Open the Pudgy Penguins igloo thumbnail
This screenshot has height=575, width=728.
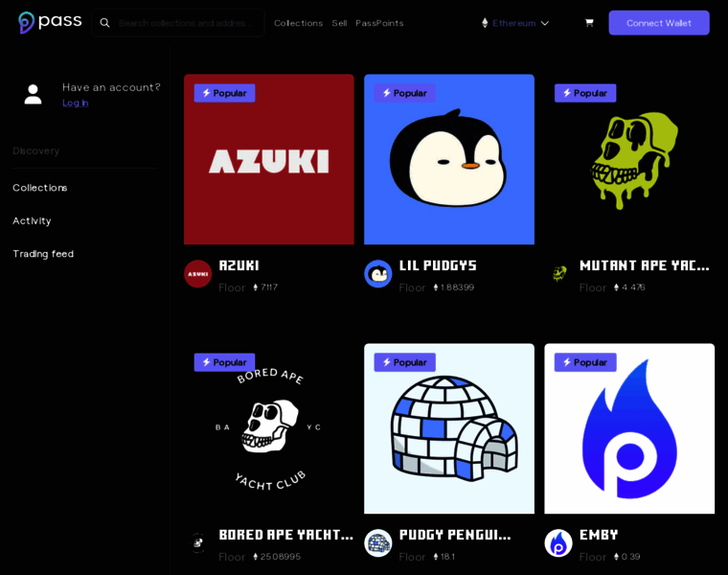point(449,428)
